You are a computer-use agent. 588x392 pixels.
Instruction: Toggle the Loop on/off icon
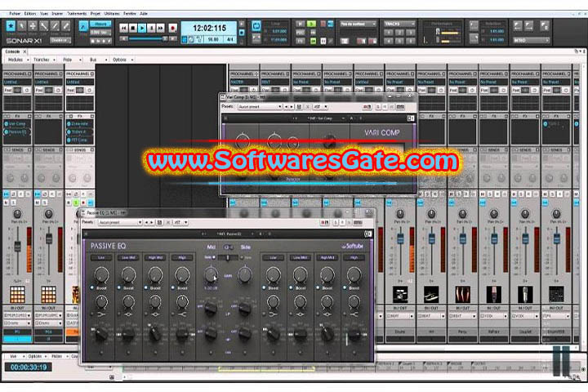[256, 26]
